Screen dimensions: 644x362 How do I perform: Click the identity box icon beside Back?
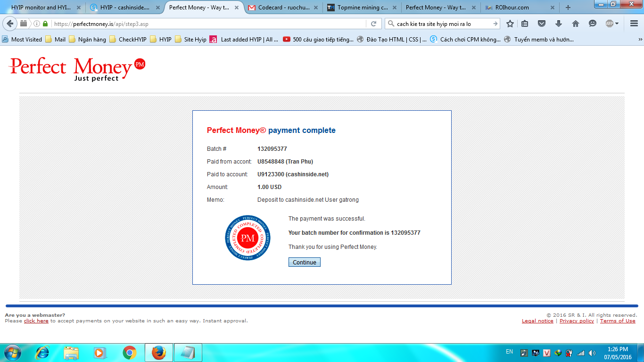24,24
